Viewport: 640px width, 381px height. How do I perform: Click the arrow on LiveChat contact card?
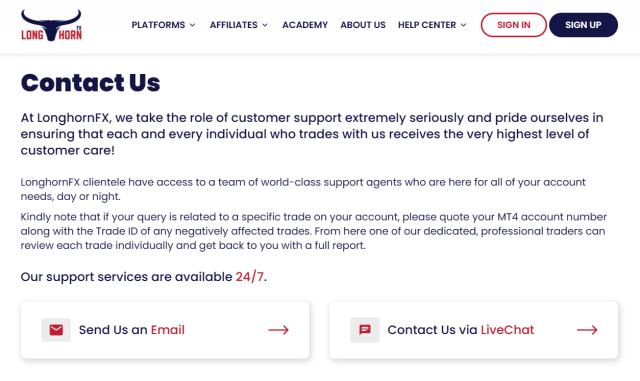[587, 330]
